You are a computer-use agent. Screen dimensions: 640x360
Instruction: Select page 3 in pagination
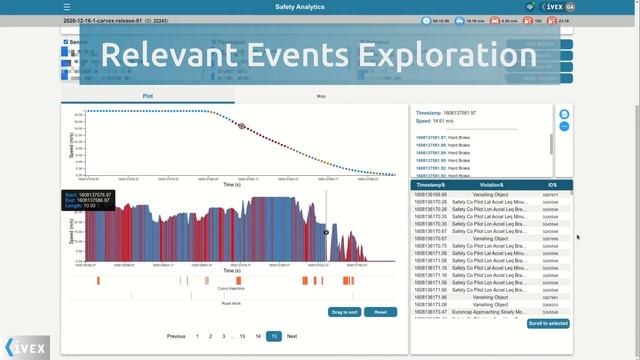[223, 336]
